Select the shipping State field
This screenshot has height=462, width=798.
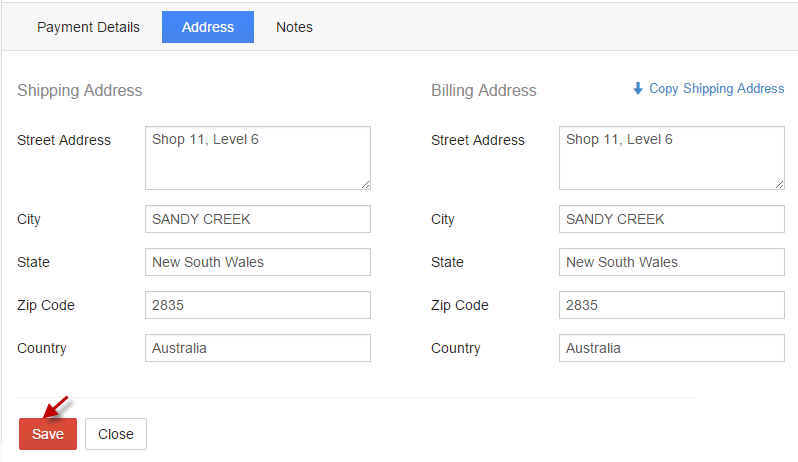(x=258, y=262)
